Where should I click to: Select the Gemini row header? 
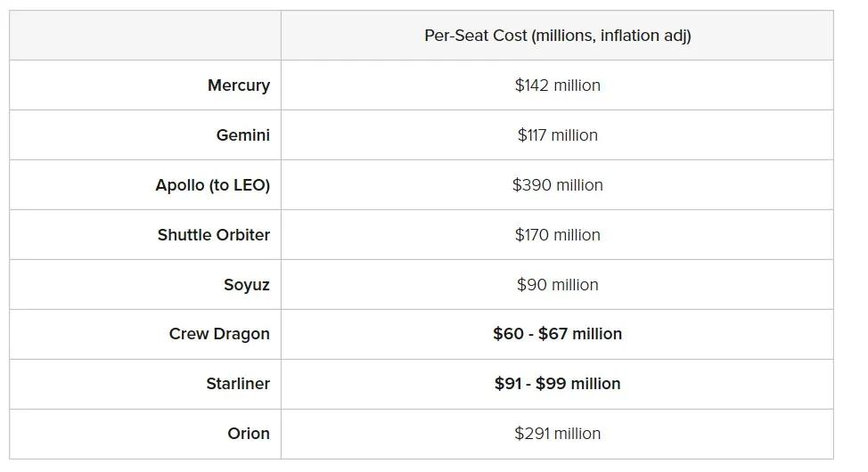pyautogui.click(x=242, y=135)
